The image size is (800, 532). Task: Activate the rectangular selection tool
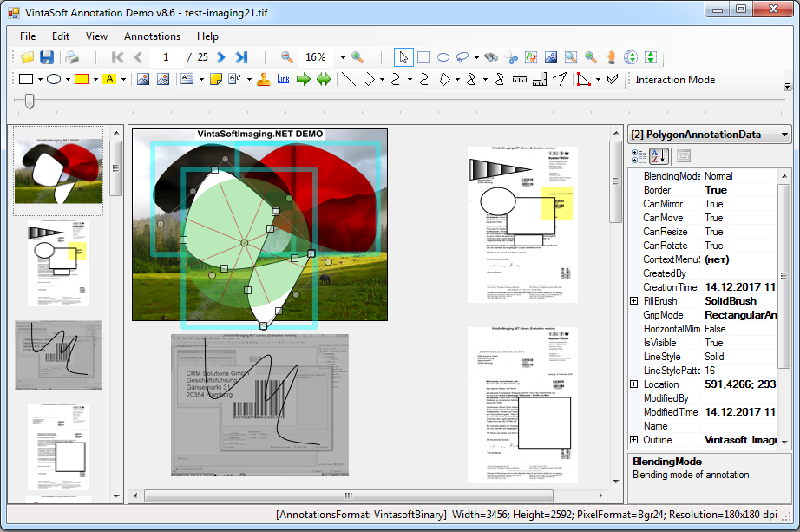pos(423,57)
